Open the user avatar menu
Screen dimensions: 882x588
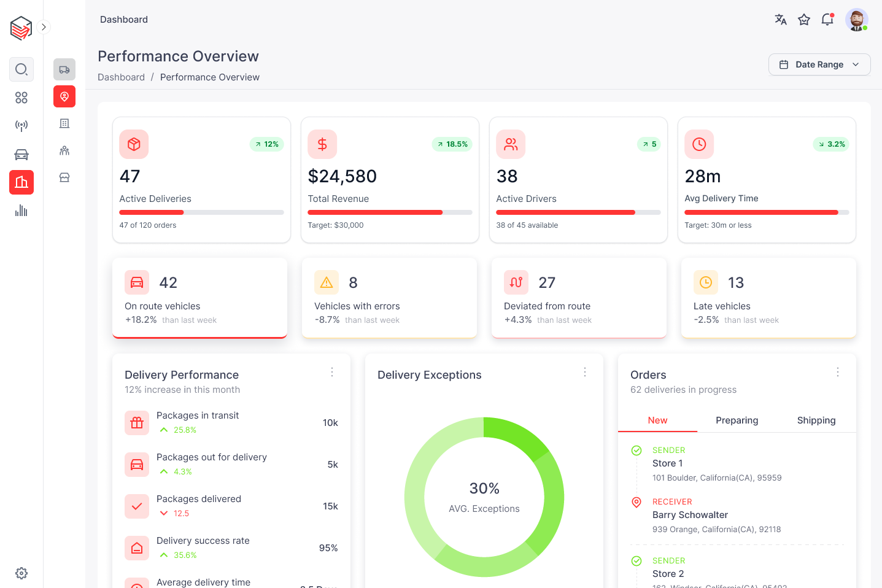857,20
